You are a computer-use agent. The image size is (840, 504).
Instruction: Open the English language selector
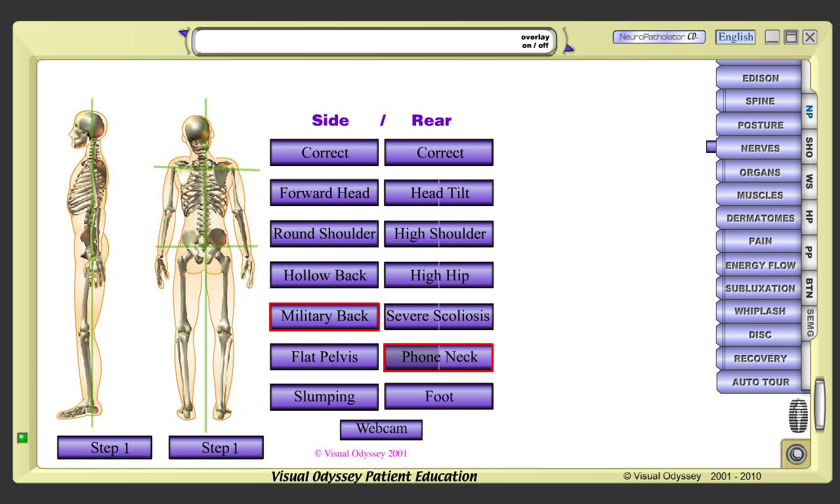(x=735, y=37)
